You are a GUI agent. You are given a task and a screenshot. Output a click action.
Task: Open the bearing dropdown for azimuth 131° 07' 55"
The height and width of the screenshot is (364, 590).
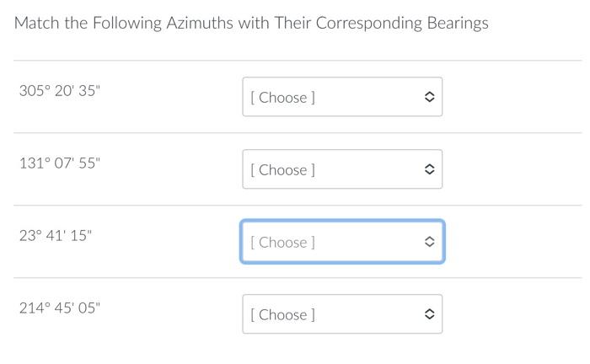(x=341, y=170)
